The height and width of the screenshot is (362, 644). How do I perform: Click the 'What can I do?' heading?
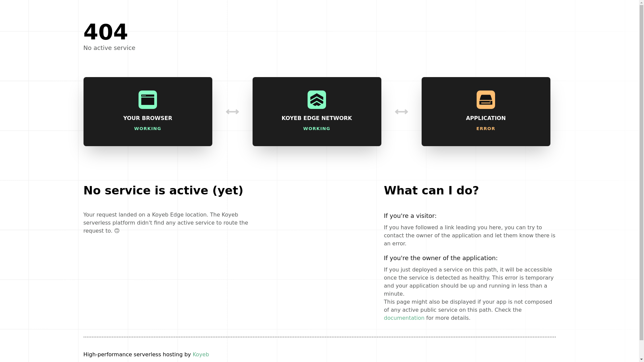431,190
